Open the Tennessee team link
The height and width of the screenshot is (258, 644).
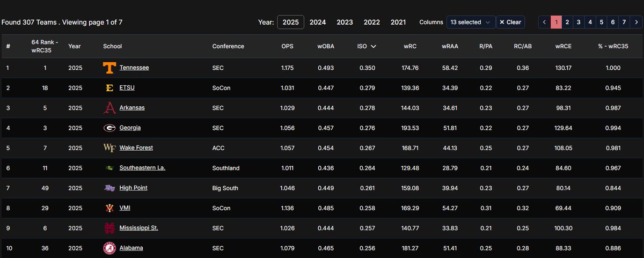(134, 68)
